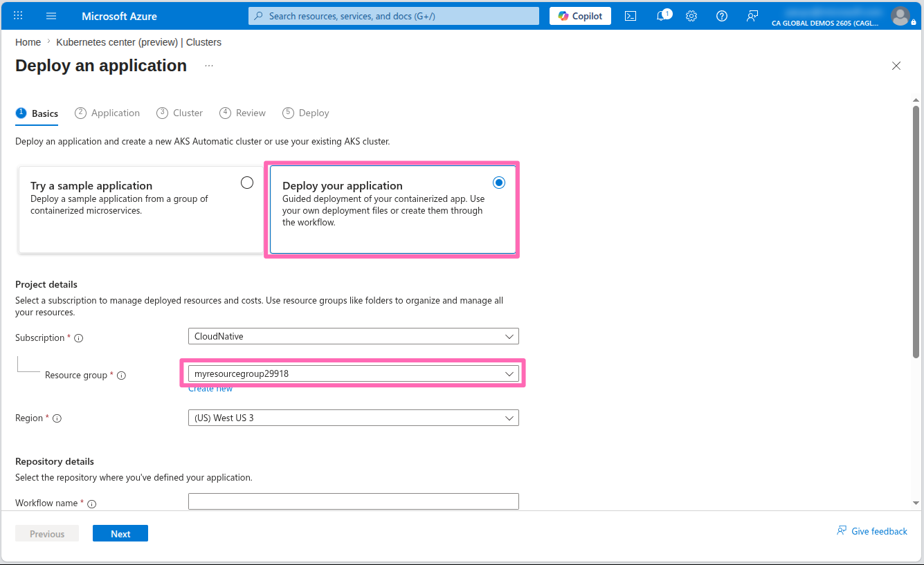Click Give feedback link

[872, 531]
